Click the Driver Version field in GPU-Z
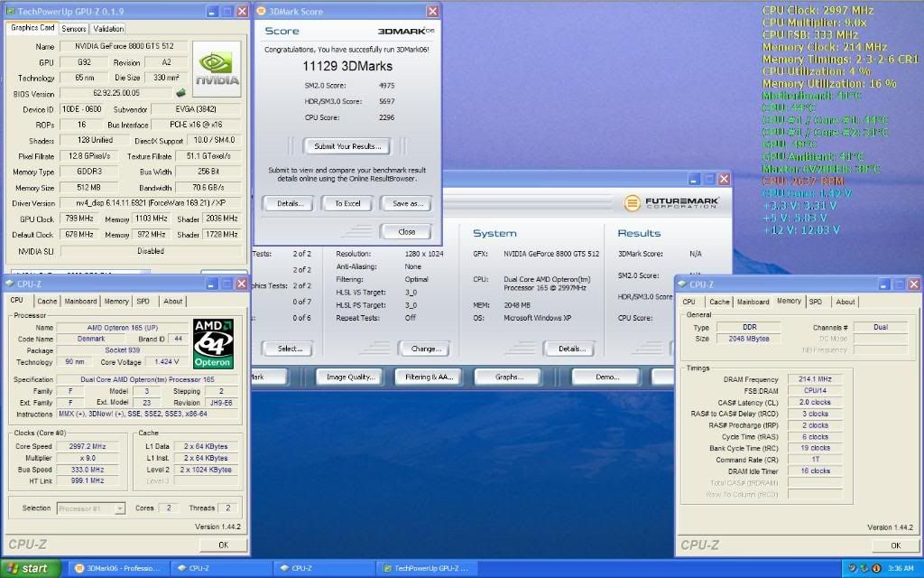 [x=151, y=203]
